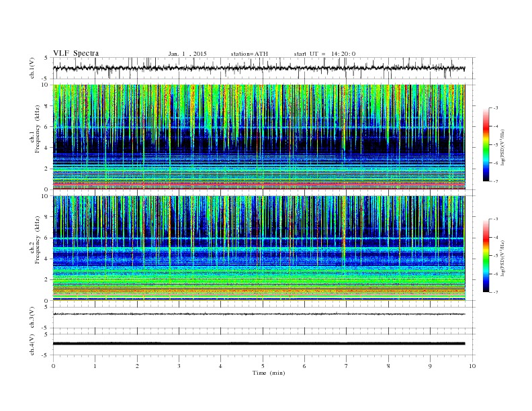Viewport: 532px width, 411px height.
Task: Click the time axis tick label "5"
Action: click(263, 366)
